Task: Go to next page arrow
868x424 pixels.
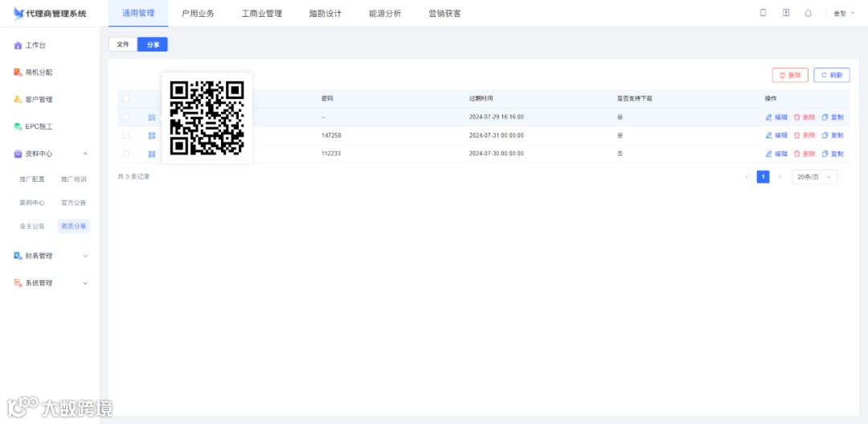Action: pos(780,177)
